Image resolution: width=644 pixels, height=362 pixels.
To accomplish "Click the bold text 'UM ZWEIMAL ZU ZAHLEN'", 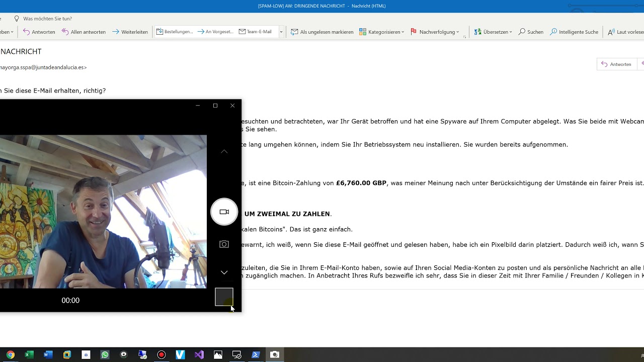I will (287, 214).
